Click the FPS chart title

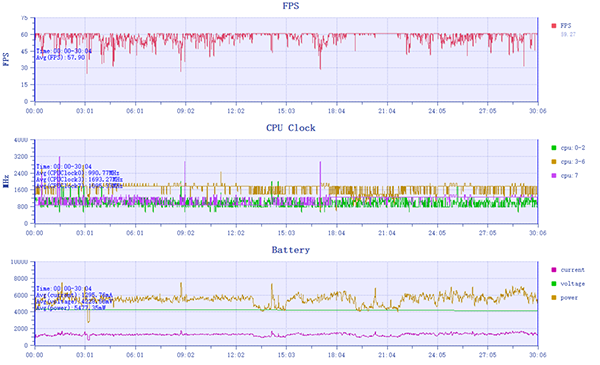[x=291, y=6]
